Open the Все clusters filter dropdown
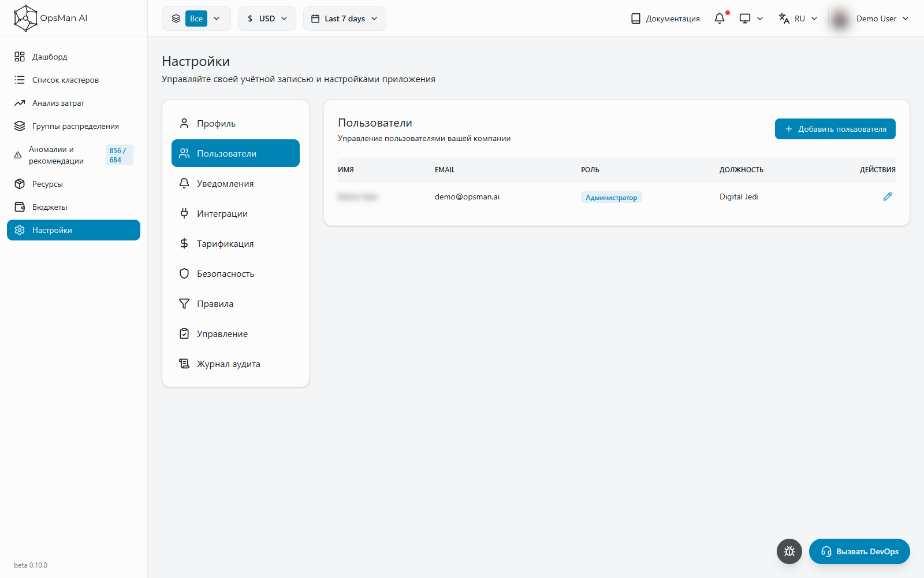 [196, 18]
